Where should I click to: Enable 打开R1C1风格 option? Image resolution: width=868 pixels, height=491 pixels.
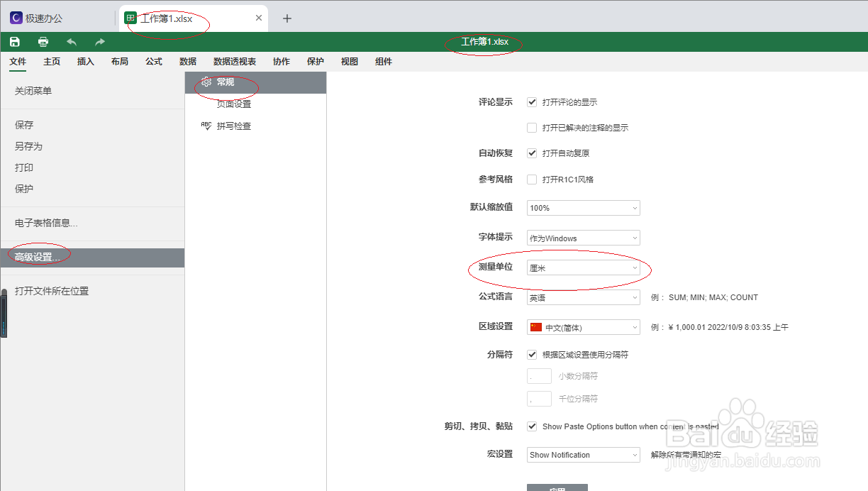click(x=531, y=179)
